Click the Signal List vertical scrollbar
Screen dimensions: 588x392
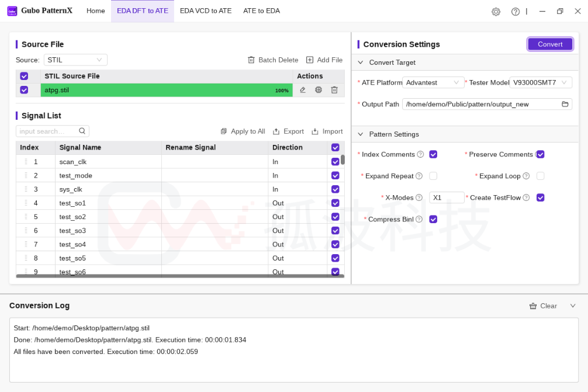coord(343,159)
